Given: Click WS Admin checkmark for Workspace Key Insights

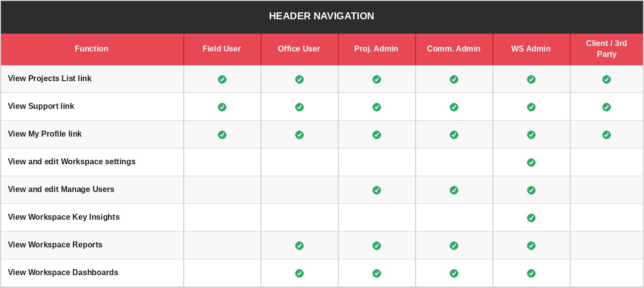Looking at the screenshot, I should 531,218.
